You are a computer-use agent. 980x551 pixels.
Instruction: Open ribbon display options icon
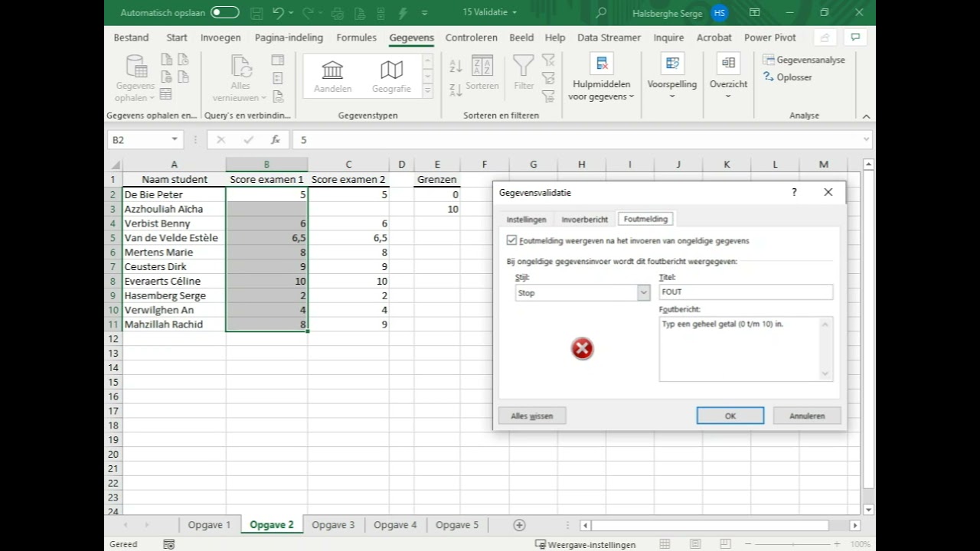[755, 12]
